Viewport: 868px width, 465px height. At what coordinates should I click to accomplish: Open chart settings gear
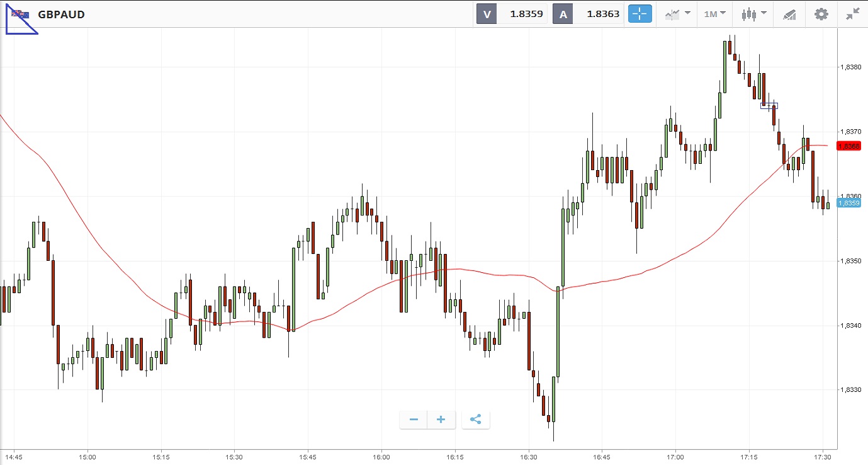coord(821,14)
